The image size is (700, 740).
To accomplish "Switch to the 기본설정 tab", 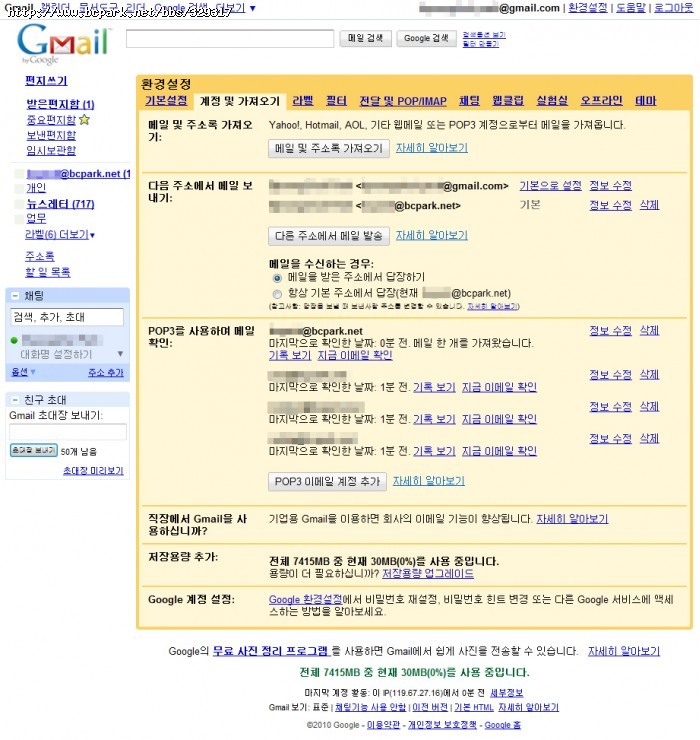I will point(166,101).
